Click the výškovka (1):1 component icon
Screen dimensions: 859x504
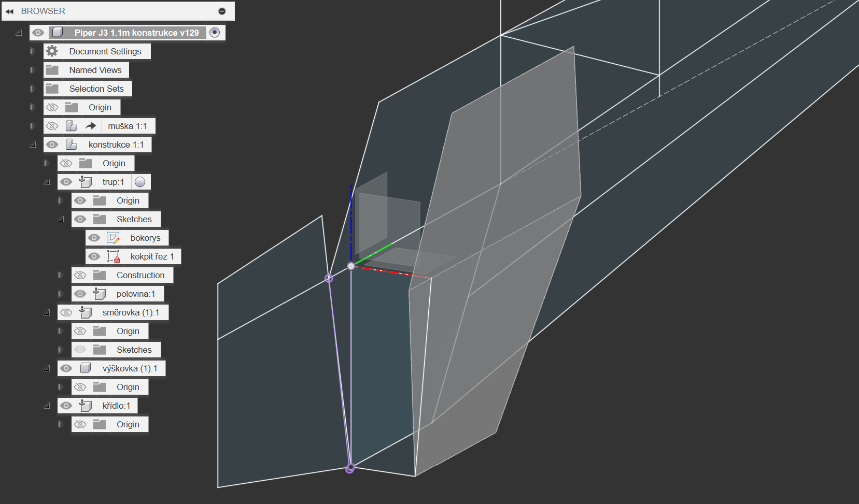point(86,368)
